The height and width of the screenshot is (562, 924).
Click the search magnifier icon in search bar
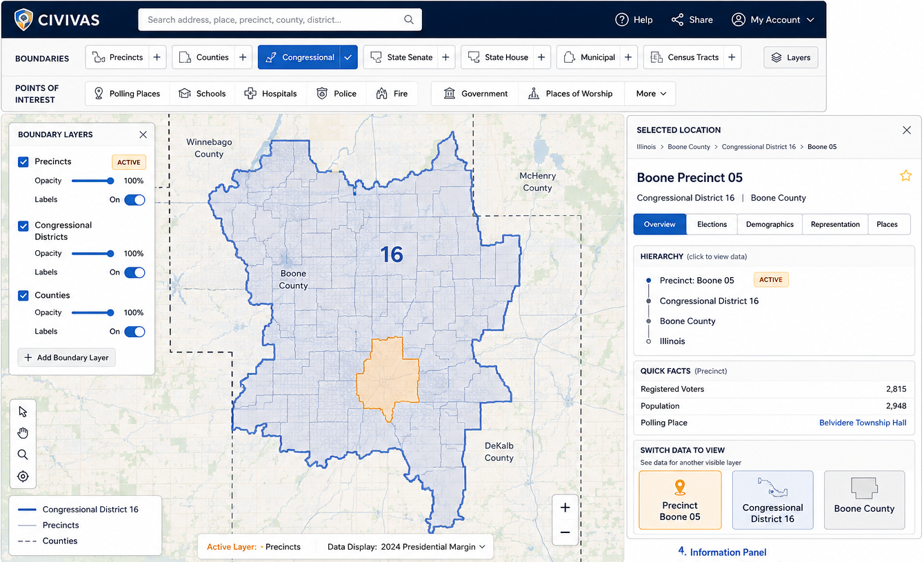point(409,20)
